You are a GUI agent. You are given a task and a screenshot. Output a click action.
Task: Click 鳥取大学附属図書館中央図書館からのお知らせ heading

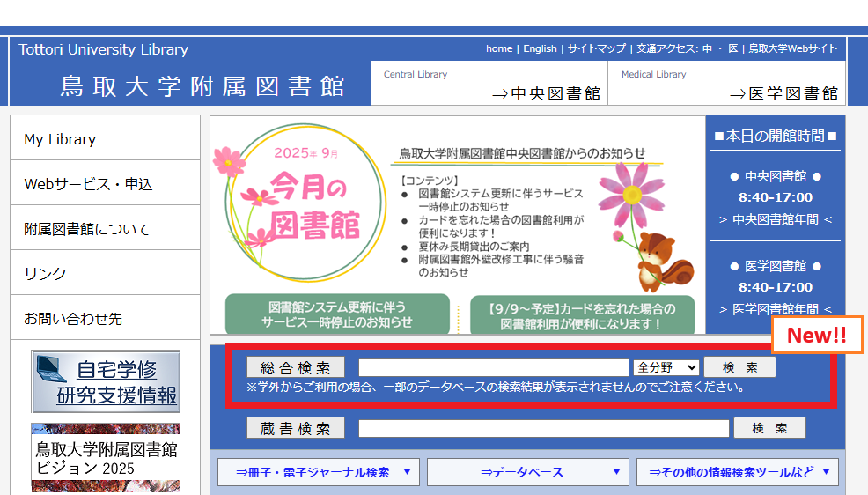point(522,153)
